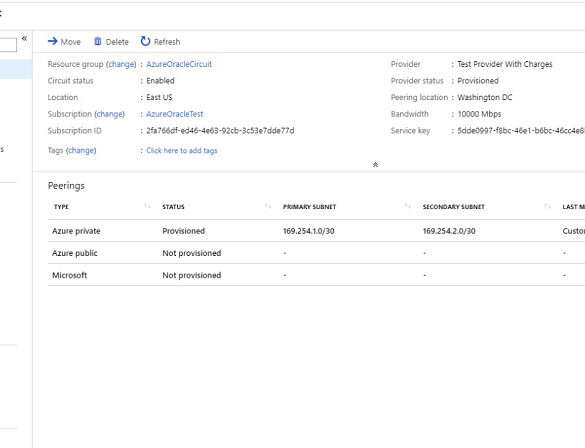Screen dimensions: 585x448
Task: Select the Microsoft peering row
Action: coord(316,275)
